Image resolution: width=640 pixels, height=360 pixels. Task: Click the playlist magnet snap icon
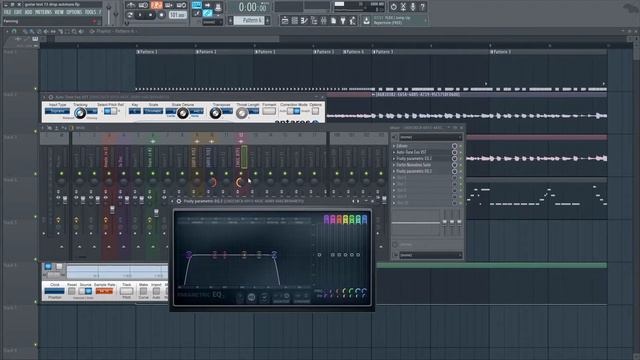(14, 31)
